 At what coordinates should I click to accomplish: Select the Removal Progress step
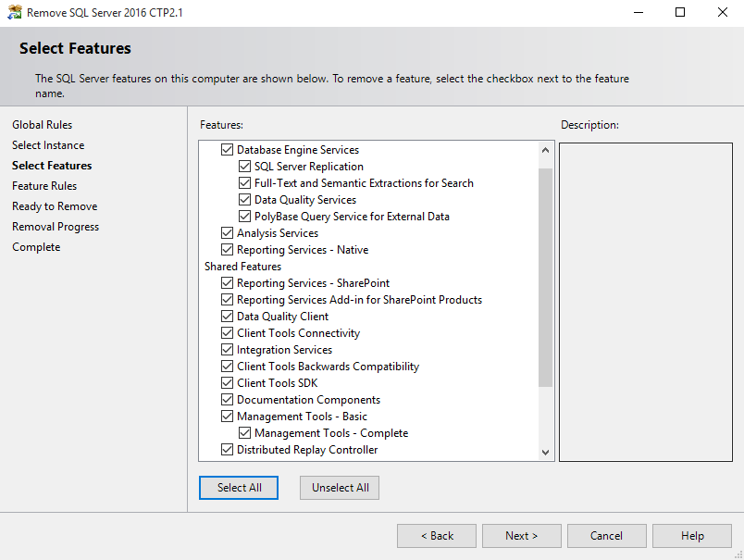pos(56,227)
